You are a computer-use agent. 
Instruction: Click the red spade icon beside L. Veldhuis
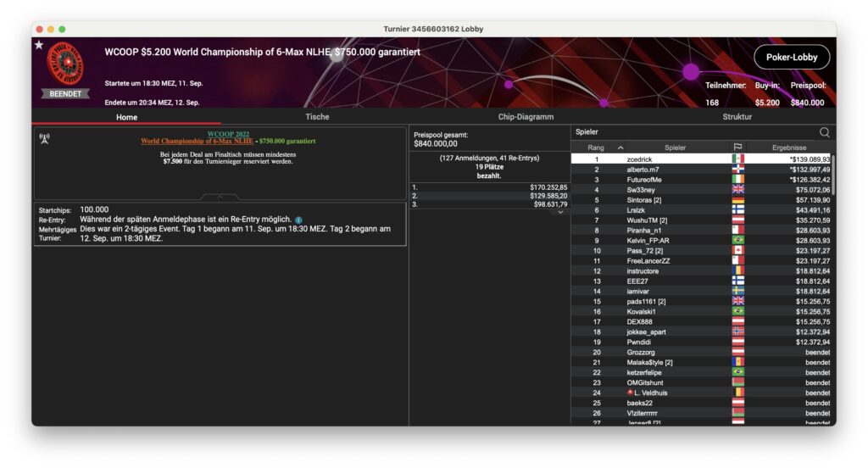(x=630, y=393)
